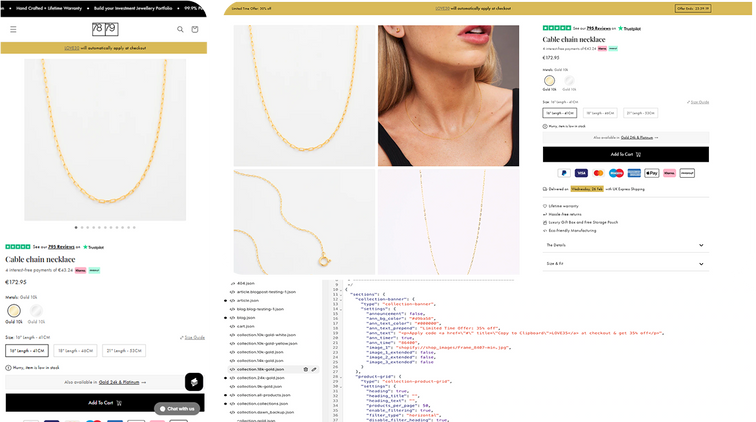Open the hamburger menu in mobile view

[13, 29]
